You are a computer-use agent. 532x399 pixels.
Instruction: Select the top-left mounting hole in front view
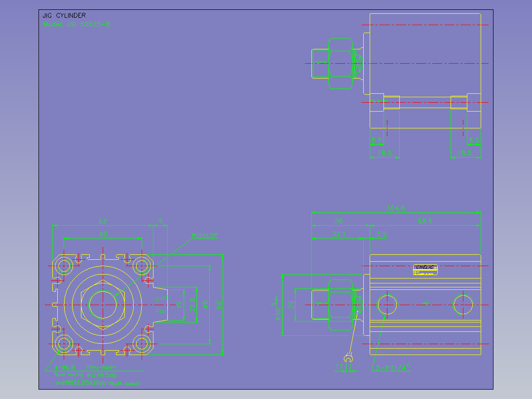tap(64, 266)
